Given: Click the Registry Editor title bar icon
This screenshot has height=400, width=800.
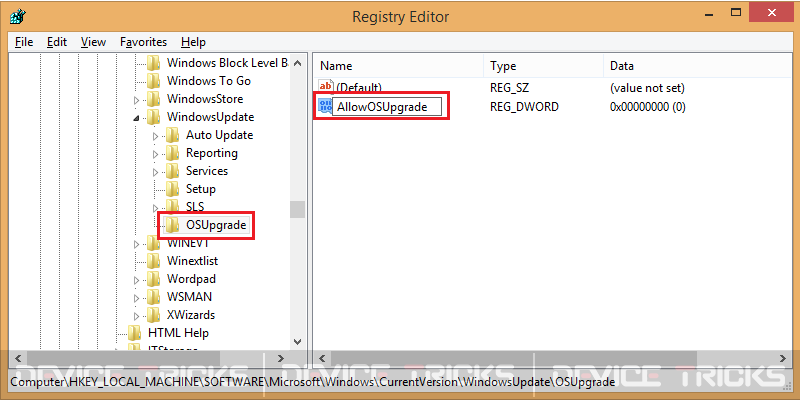Looking at the screenshot, I should 17,16.
